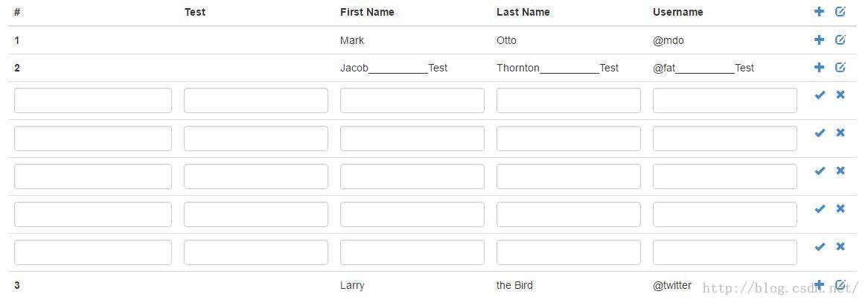Image resolution: width=868 pixels, height=303 pixels.
Task: Cancel the first editable row
Action: [840, 95]
